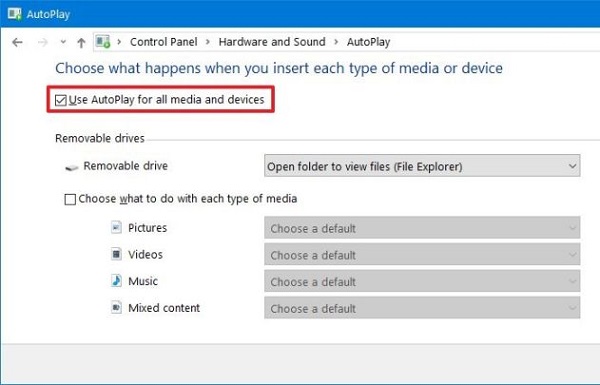Click the AutoPlay title bar icon

point(15,14)
